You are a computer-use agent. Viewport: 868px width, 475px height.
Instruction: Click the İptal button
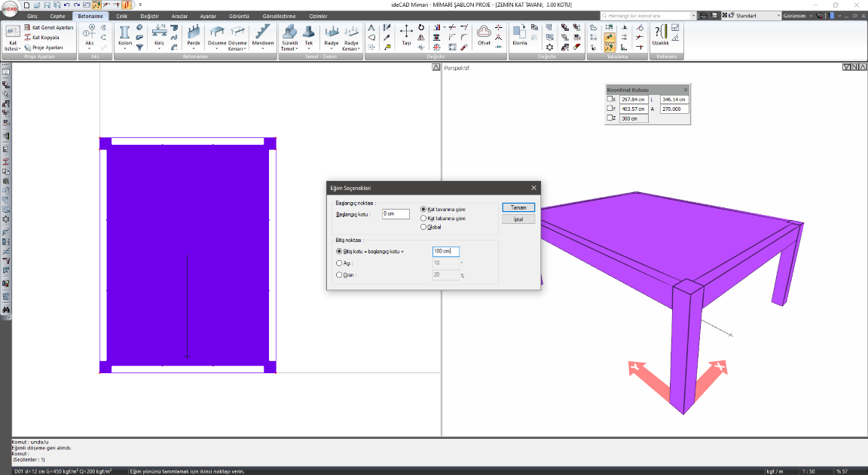[518, 219]
